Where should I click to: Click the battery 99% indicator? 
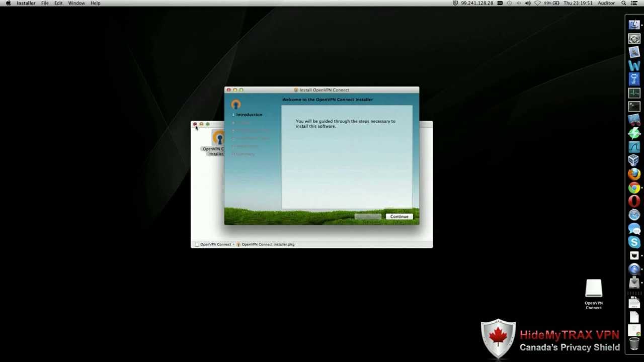551,3
